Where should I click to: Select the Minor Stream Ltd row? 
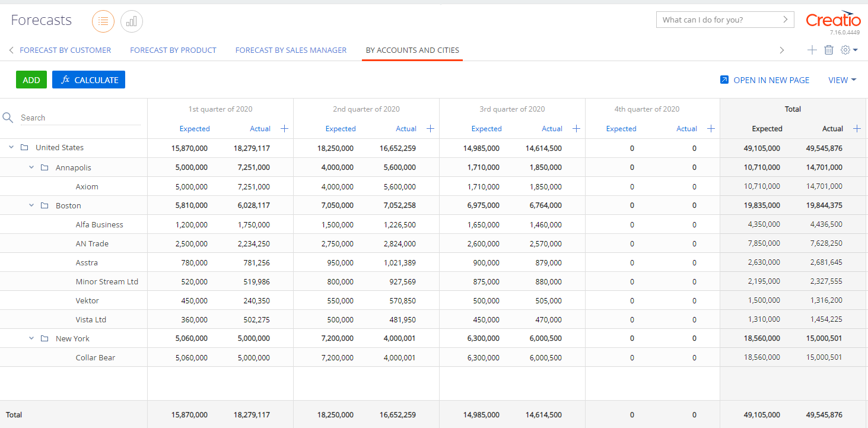(x=433, y=281)
